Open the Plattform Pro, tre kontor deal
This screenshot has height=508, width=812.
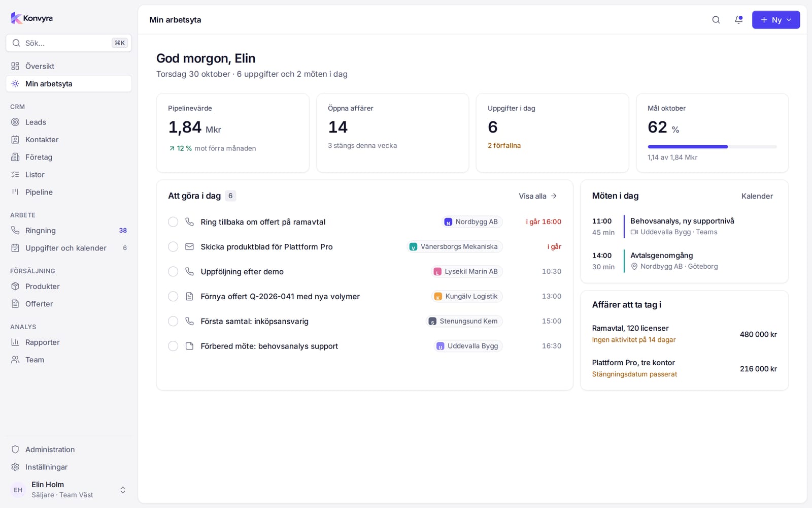[x=684, y=368]
